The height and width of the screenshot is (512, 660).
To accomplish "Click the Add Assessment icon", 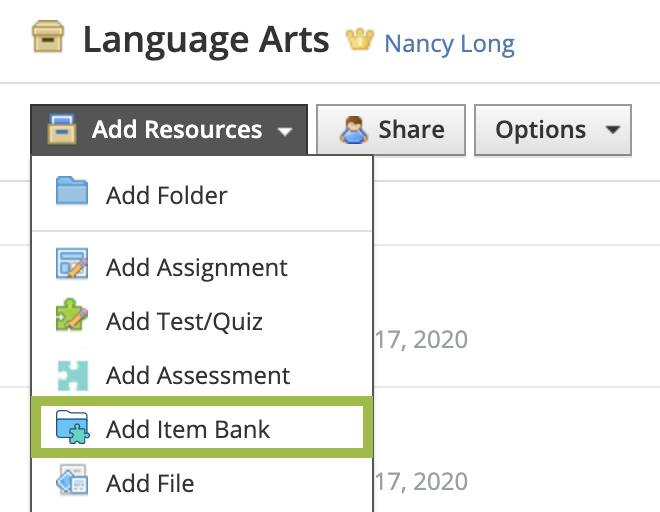I will coord(72,375).
